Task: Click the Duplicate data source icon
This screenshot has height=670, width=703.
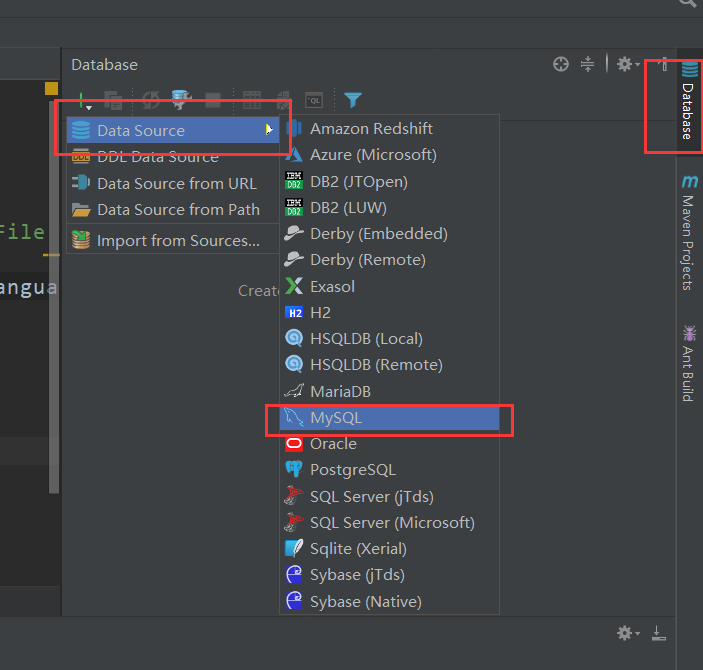Action: tap(113, 100)
